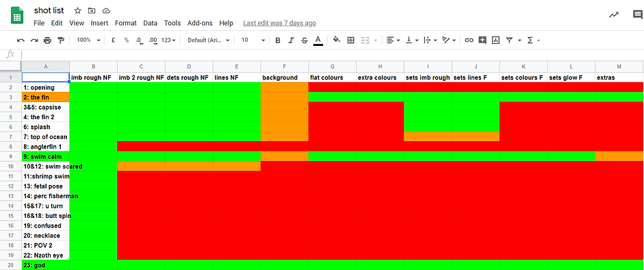Star the shot list document
The image size is (644, 270).
point(77,11)
